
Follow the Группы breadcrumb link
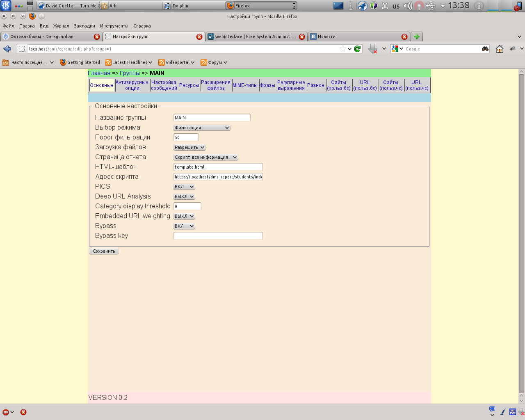tap(130, 73)
